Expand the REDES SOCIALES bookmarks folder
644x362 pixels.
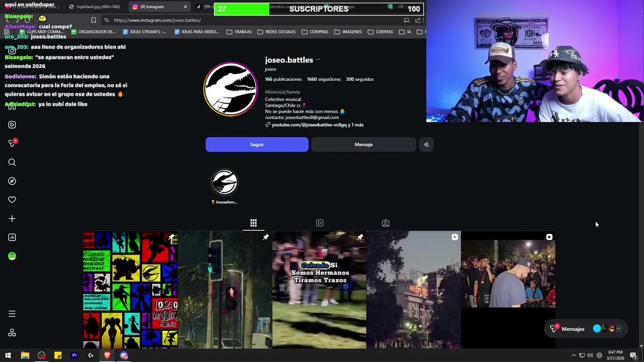(277, 32)
